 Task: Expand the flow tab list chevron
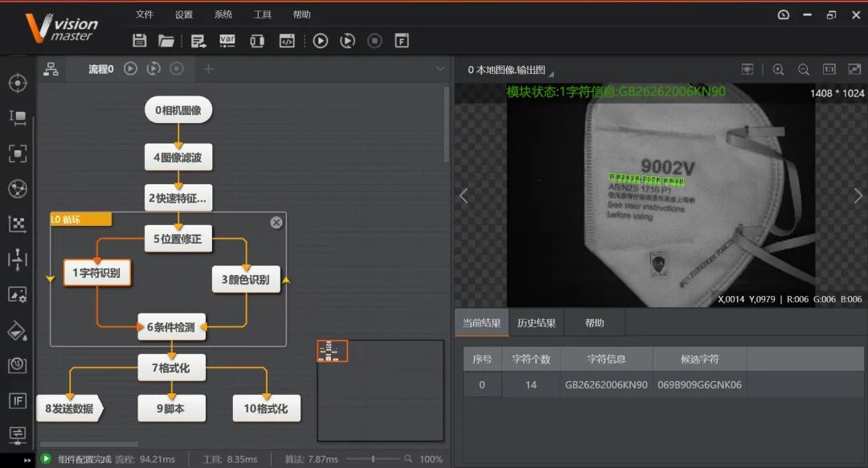pos(440,69)
